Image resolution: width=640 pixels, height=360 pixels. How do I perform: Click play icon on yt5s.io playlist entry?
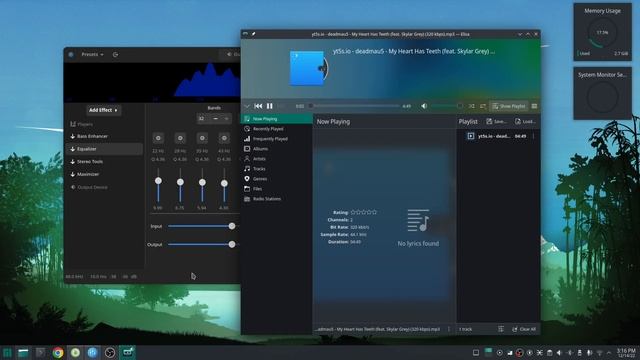click(471, 136)
